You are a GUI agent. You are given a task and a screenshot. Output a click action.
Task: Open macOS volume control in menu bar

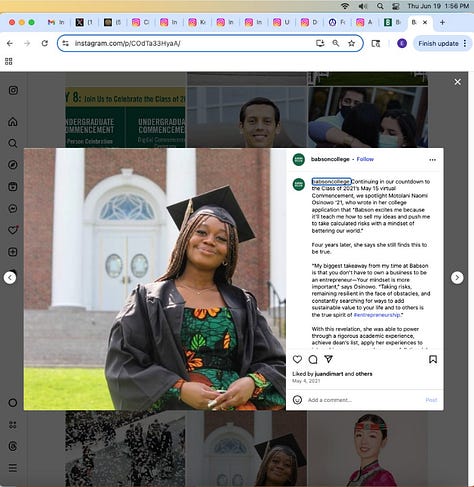363,6
